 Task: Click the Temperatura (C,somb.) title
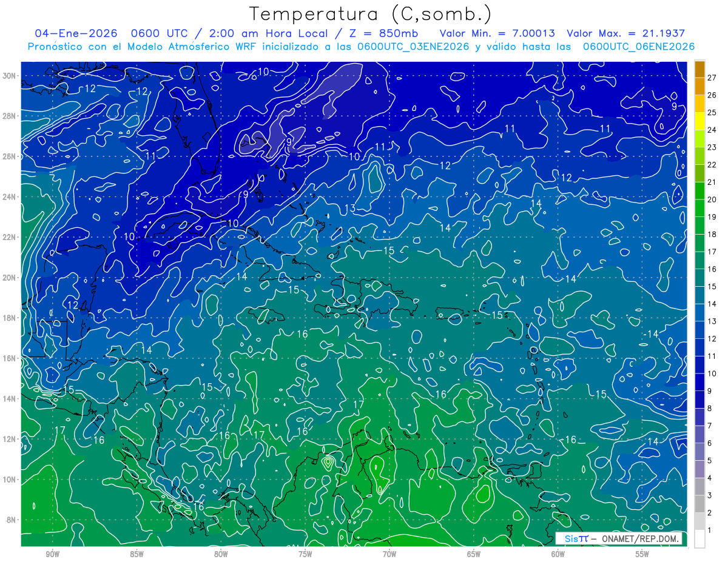coord(371,14)
